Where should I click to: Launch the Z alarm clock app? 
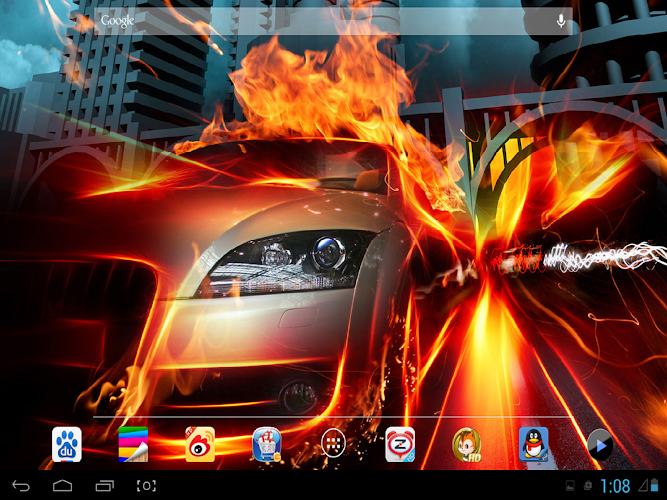click(400, 444)
